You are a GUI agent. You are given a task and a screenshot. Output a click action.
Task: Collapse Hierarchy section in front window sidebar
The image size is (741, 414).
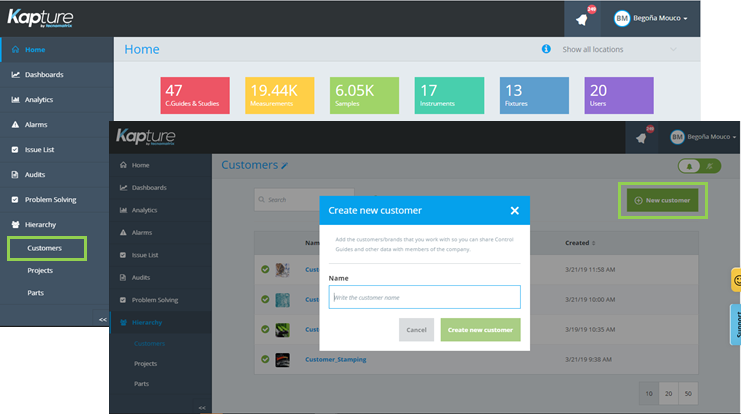point(161,323)
